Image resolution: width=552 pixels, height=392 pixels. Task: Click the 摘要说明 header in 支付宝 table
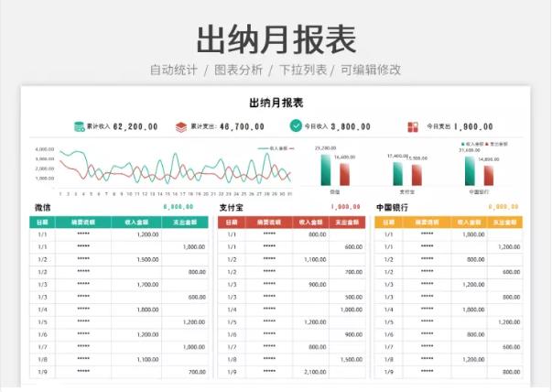click(x=269, y=223)
